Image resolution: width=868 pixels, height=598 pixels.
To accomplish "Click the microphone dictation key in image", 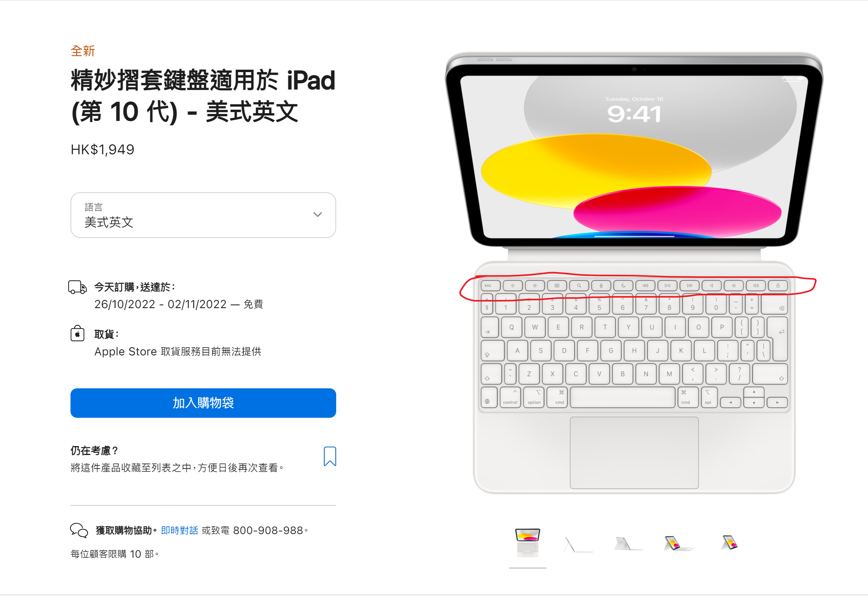I will pos(601,286).
